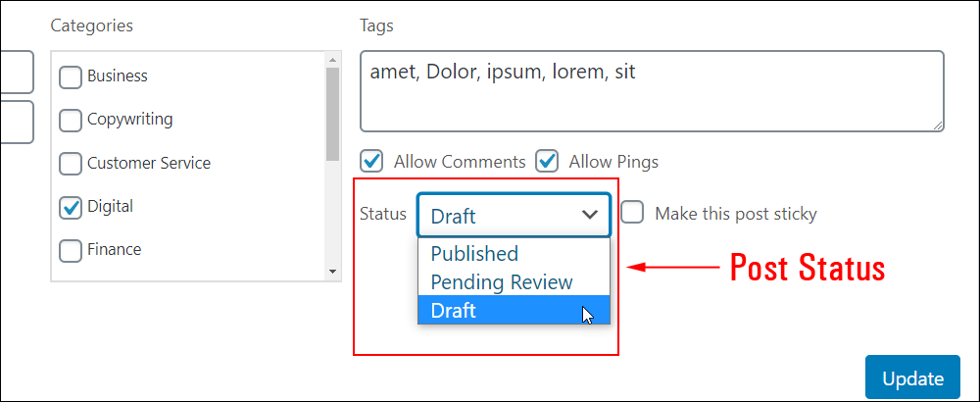Disable Allow Comments checkbox
Screen dimensions: 980x402
coord(371,162)
